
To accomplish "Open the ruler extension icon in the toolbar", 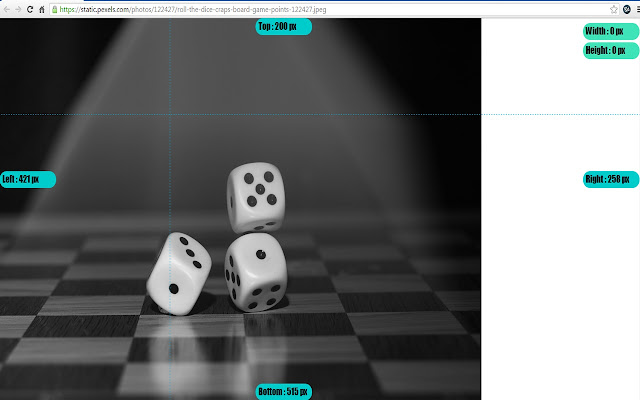I will tap(627, 9).
